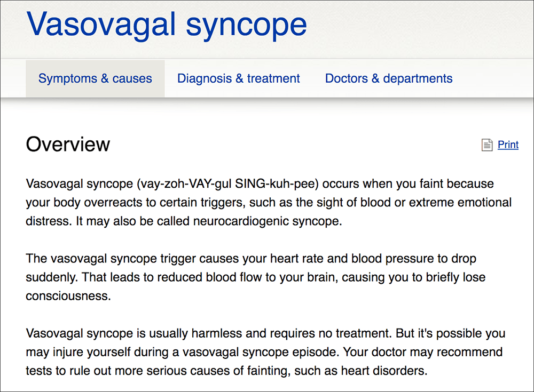
Task: Click the Print page document icon
Action: coord(487,145)
